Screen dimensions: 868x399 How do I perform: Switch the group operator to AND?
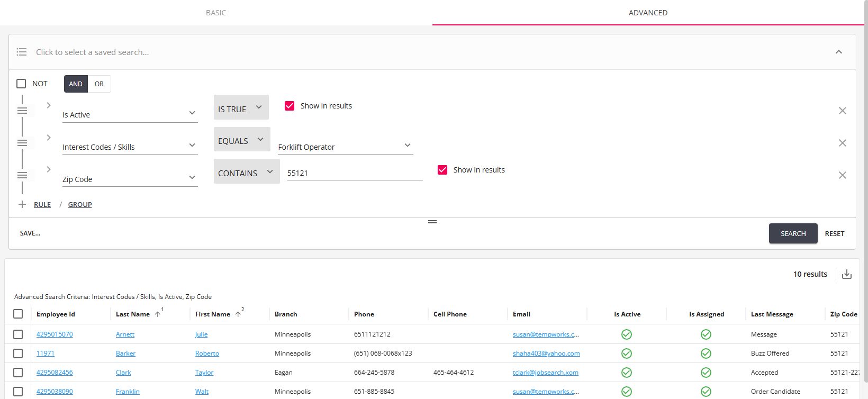pos(76,84)
